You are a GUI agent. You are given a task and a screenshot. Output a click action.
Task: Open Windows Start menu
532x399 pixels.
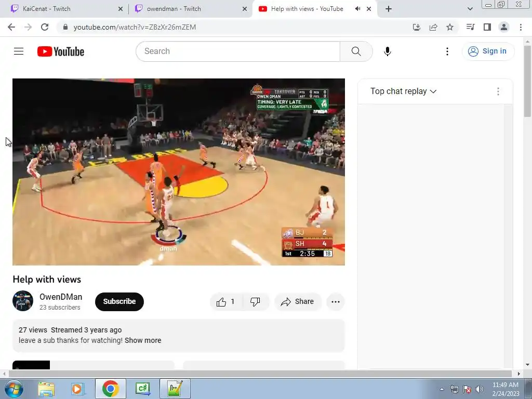pos(14,389)
